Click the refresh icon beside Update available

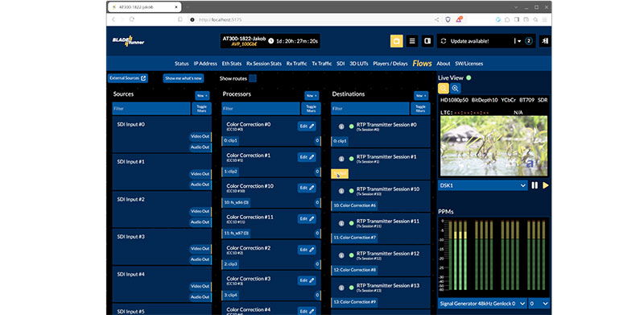(444, 41)
